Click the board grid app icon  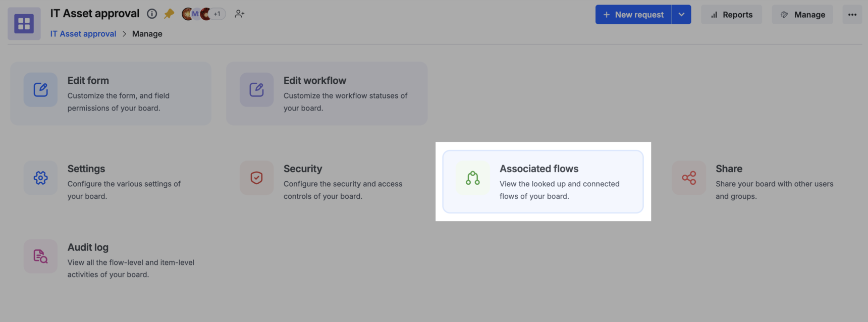(24, 24)
